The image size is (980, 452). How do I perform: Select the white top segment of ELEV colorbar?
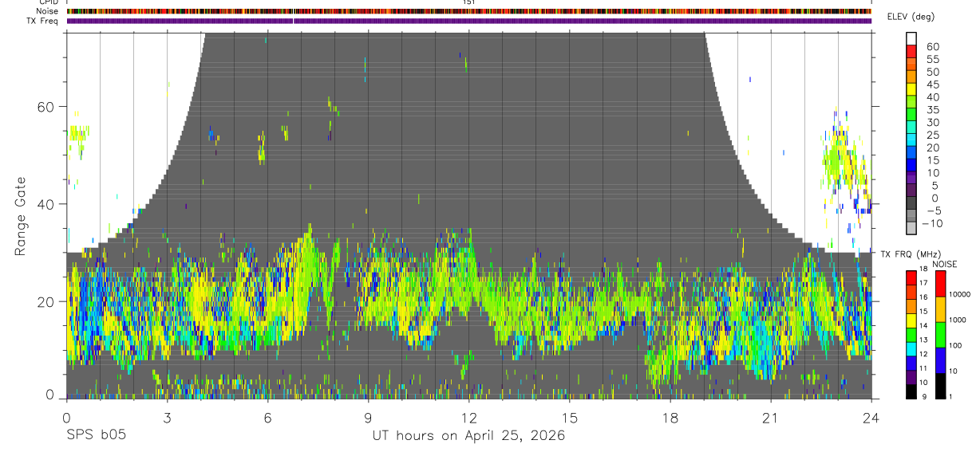911,39
